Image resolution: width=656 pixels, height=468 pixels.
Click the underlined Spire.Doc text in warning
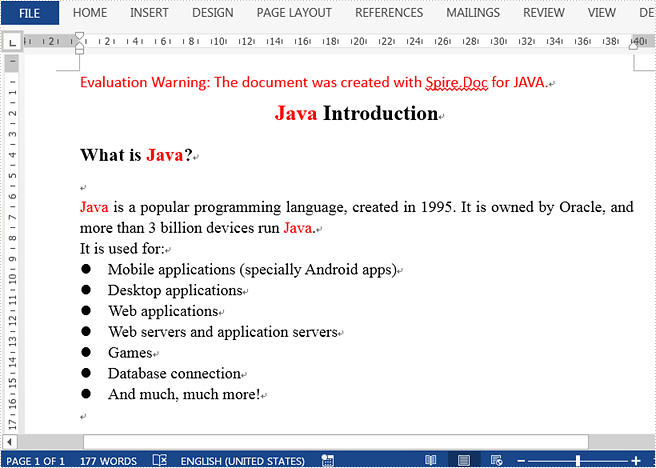point(455,82)
